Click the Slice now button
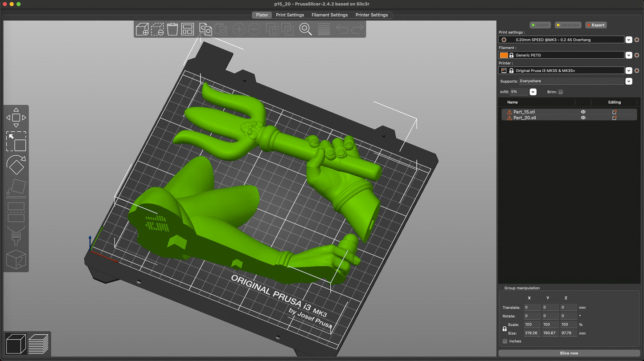The image size is (644, 361). (x=569, y=353)
